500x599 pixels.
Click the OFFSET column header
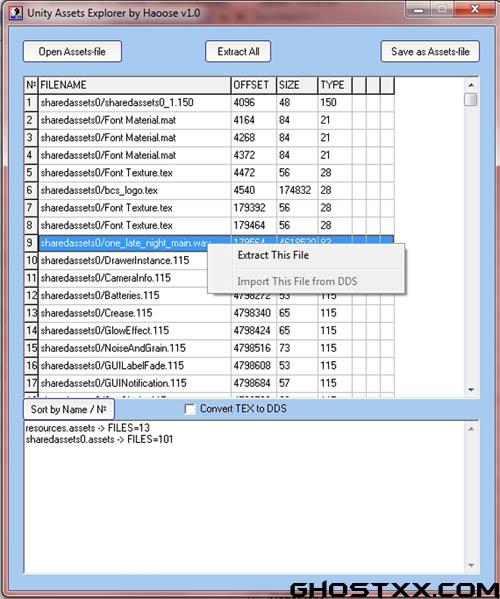pos(254,85)
